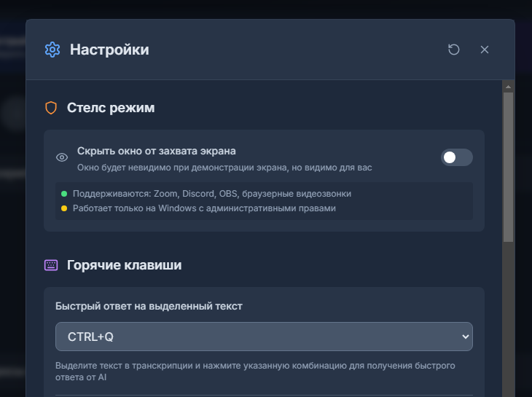
Task: Click the description 'Окно будет невидимо при демонстрации'
Action: [224, 168]
